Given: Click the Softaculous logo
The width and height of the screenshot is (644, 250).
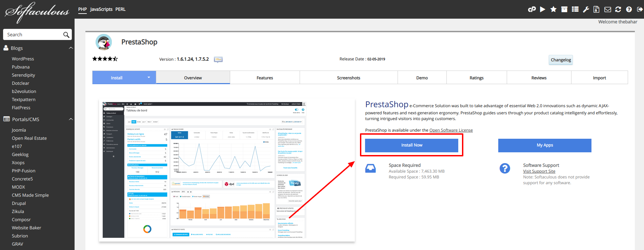Looking at the screenshot, I should 37,12.
